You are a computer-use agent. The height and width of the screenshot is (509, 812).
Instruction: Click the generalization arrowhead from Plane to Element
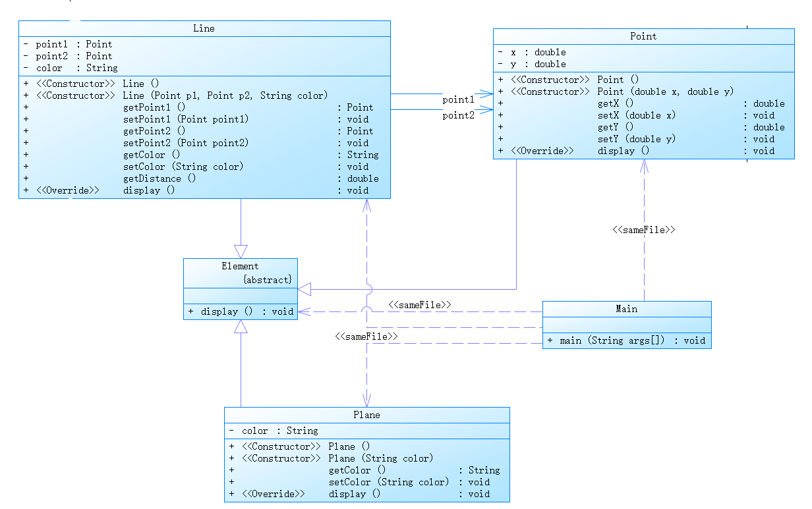pos(241,327)
